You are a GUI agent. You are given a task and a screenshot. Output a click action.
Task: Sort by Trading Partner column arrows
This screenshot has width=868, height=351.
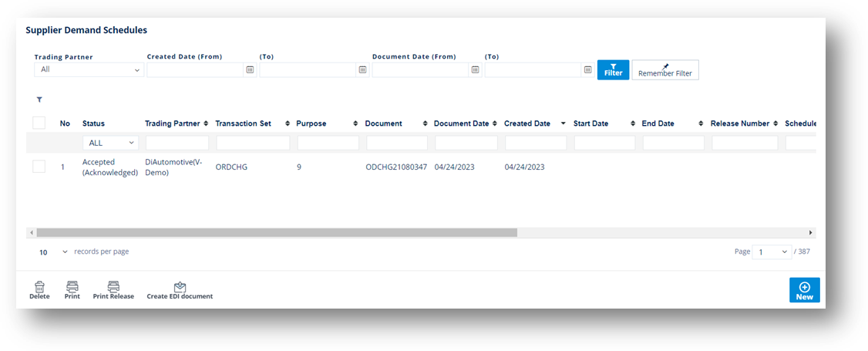click(206, 123)
